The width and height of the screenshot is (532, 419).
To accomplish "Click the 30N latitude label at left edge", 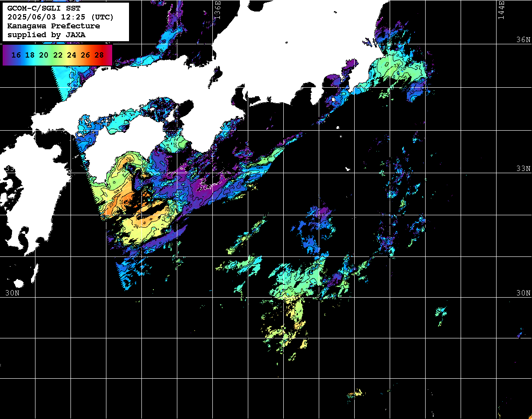I will tap(12, 293).
